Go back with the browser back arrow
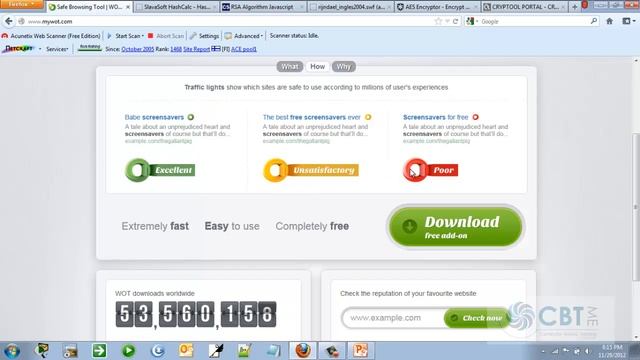Image resolution: width=640 pixels, height=360 pixels. (9, 21)
